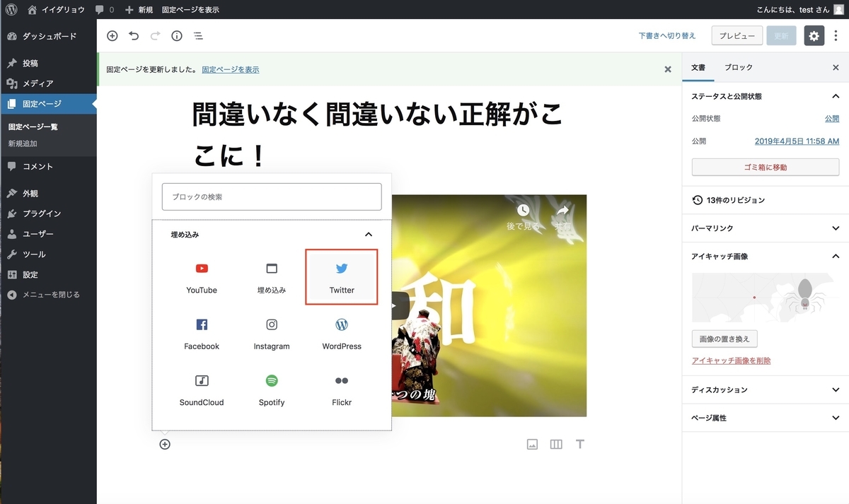Click 新規 in the admin bar

click(x=139, y=10)
